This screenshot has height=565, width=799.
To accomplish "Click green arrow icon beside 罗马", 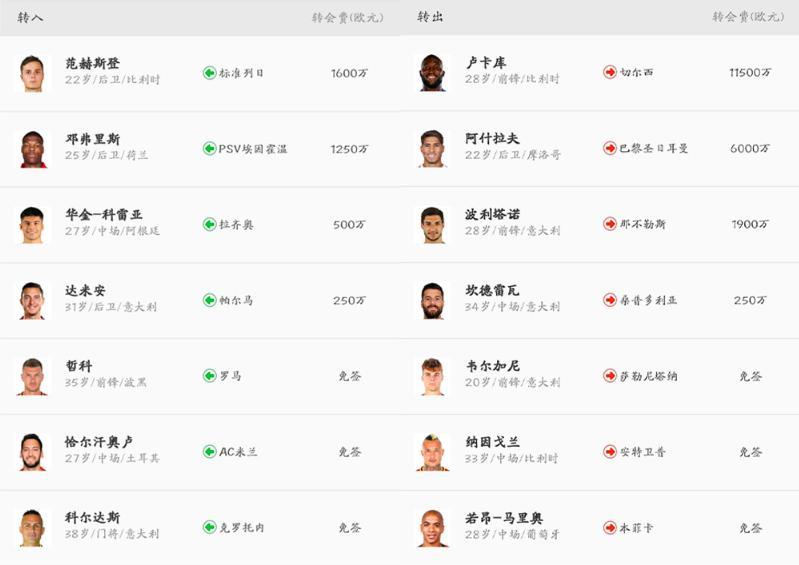I will [x=209, y=376].
